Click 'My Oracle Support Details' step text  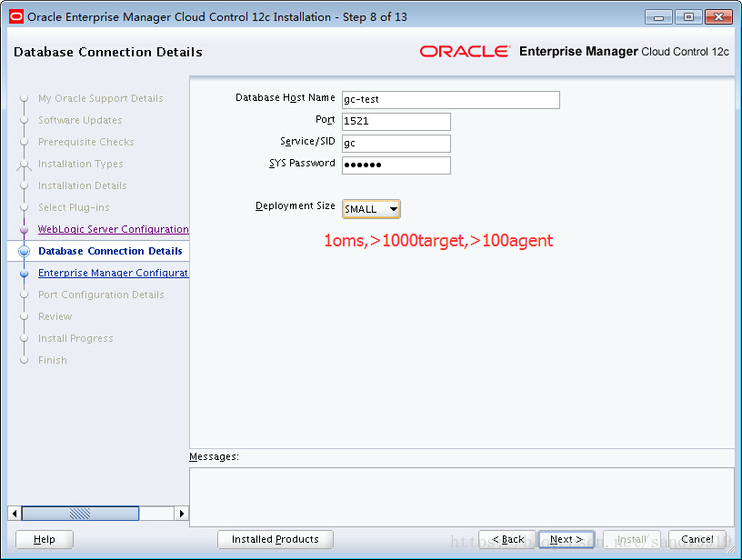click(100, 98)
